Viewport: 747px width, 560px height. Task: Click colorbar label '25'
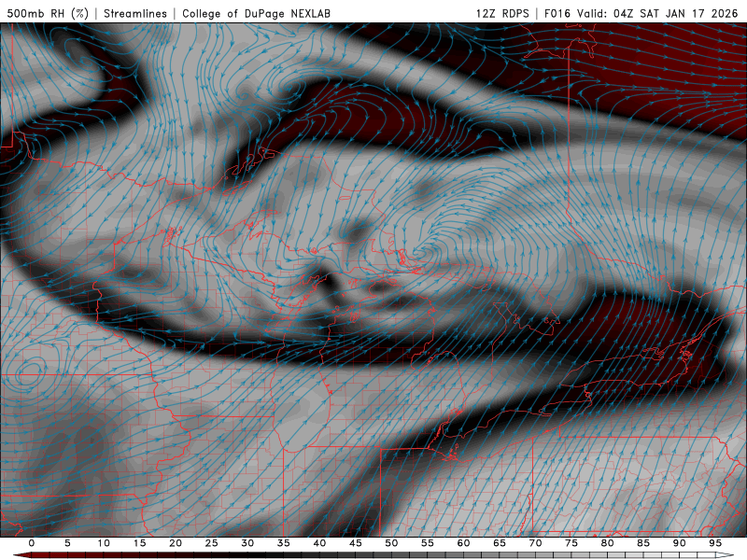click(212, 543)
